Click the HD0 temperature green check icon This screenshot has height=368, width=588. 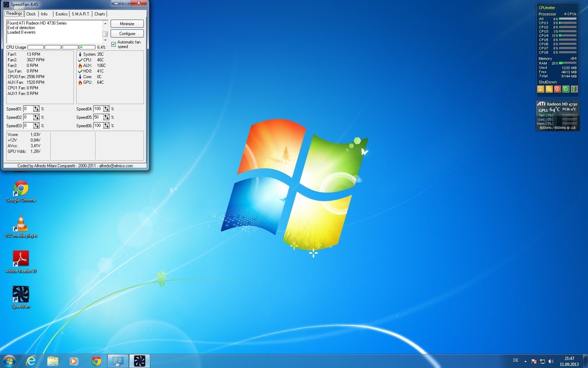[80, 71]
